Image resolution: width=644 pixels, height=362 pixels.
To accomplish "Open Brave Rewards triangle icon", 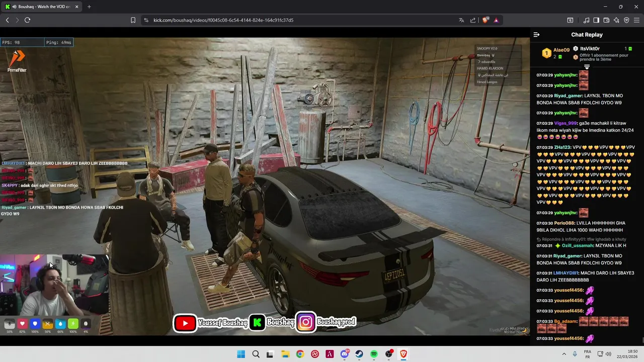I will point(496,20).
